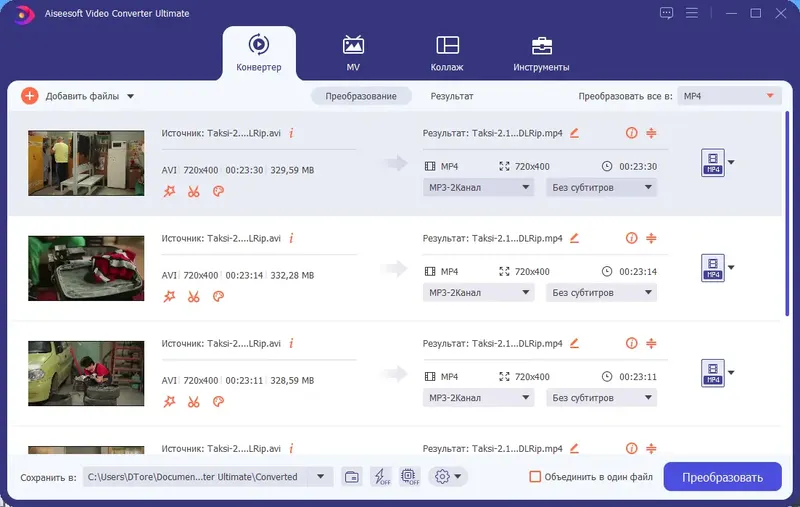Screen dimensions: 800x507
Task: Open the MP3-2Канал audio dropdown of the 00:23:11 video
Action: click(x=478, y=397)
